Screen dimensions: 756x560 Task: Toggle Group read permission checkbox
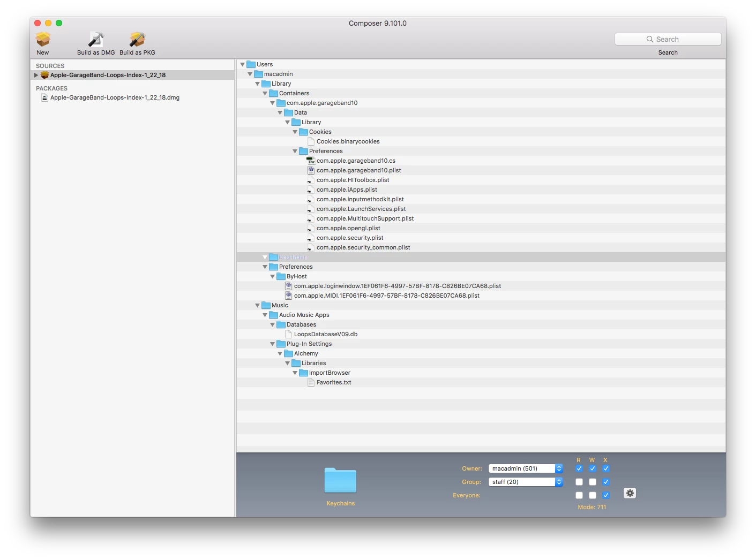(x=579, y=482)
